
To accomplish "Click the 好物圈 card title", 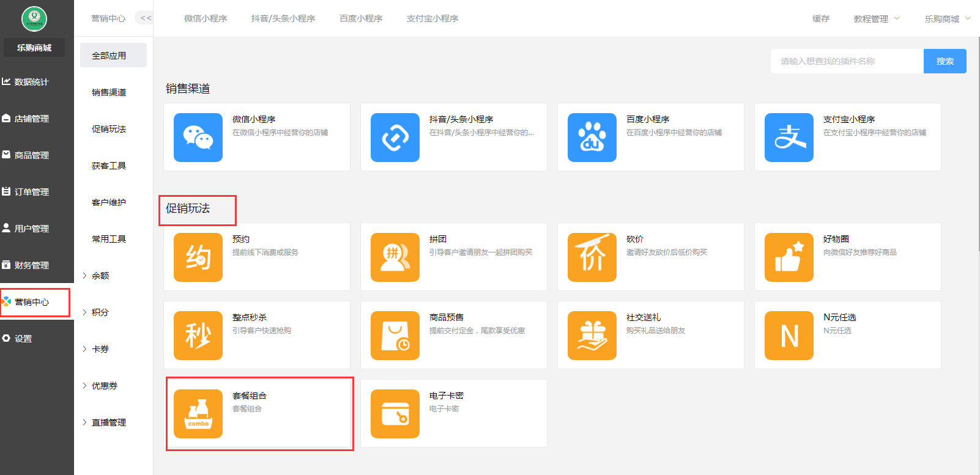I will pyautogui.click(x=836, y=239).
